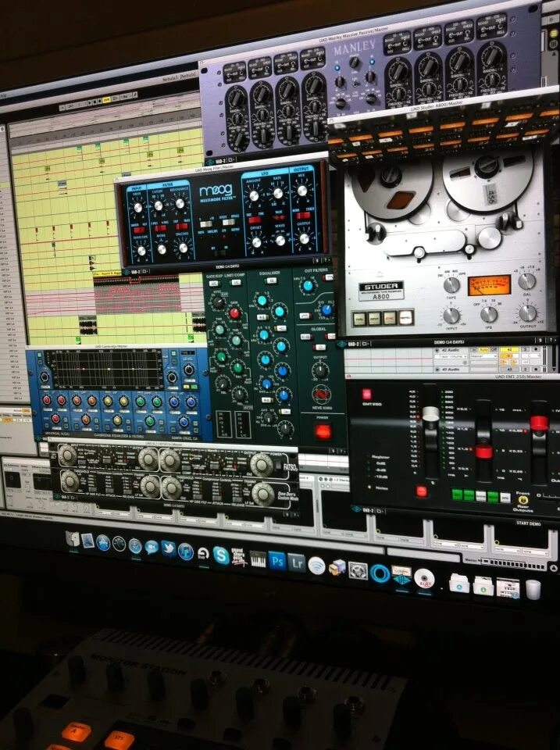Image resolution: width=560 pixels, height=750 pixels.
Task: Click the Studer Output knob
Action: (x=527, y=312)
